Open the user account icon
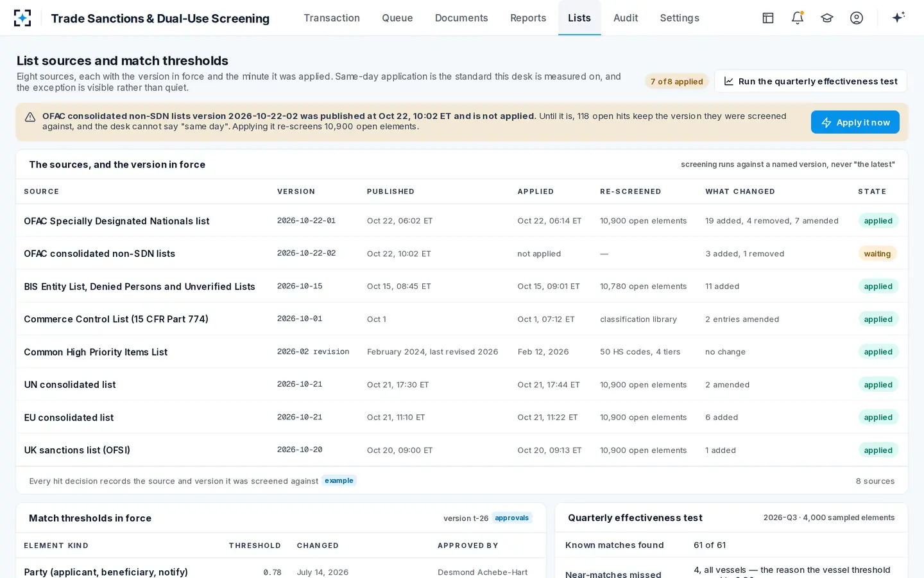The width and height of the screenshot is (924, 578). pos(857,18)
